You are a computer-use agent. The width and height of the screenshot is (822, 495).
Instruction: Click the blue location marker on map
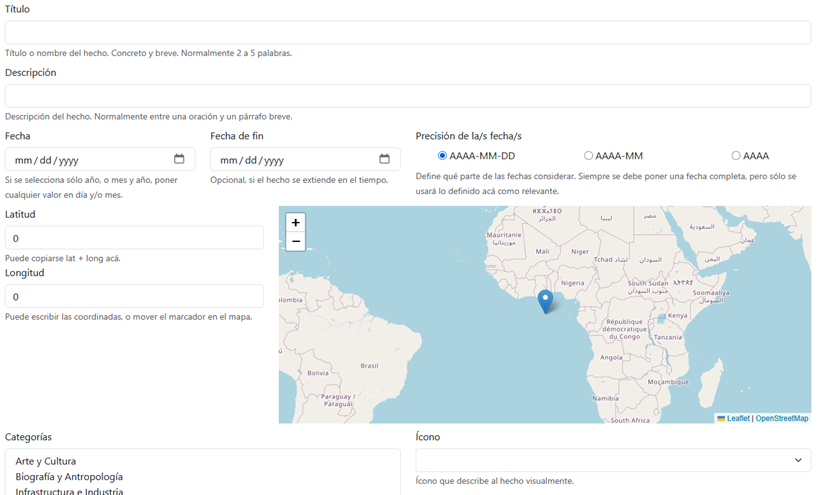545,300
